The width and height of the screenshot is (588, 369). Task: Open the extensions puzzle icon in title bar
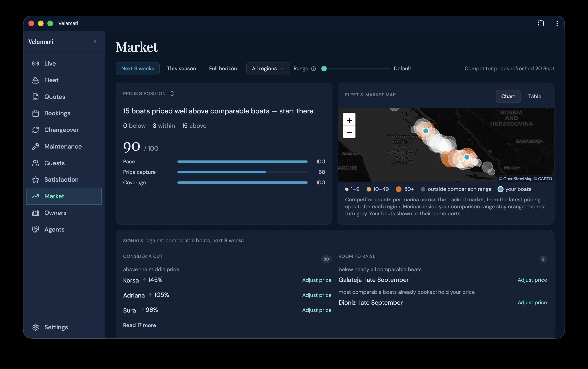coord(541,23)
